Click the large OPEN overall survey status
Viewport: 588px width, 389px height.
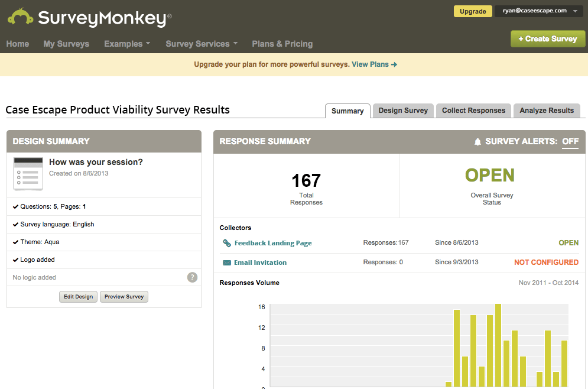click(490, 175)
